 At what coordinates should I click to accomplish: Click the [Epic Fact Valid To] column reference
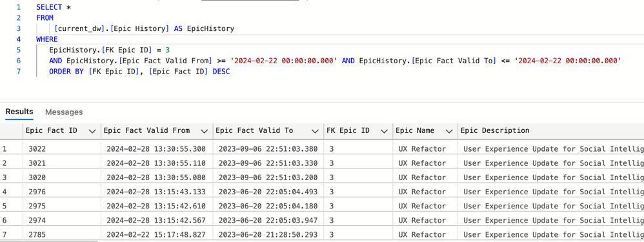(x=453, y=61)
